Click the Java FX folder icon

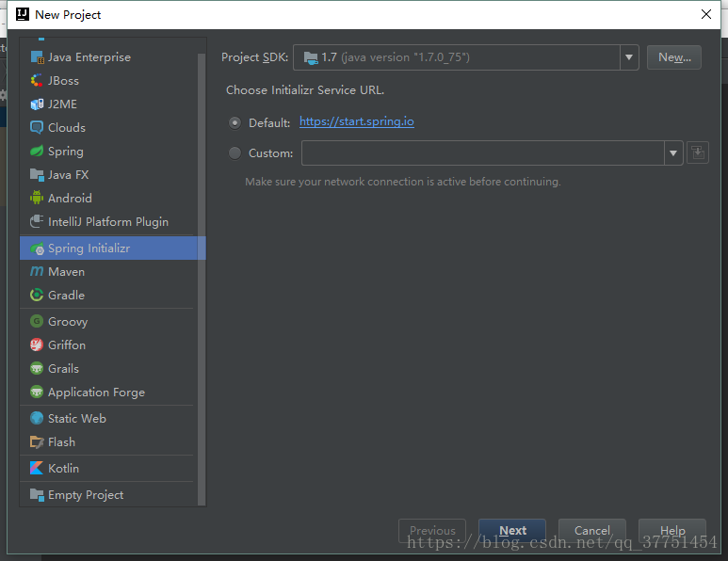click(x=37, y=175)
